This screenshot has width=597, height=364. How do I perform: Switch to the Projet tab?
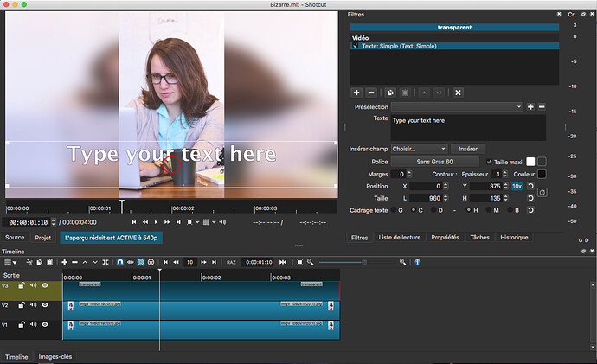(x=43, y=238)
